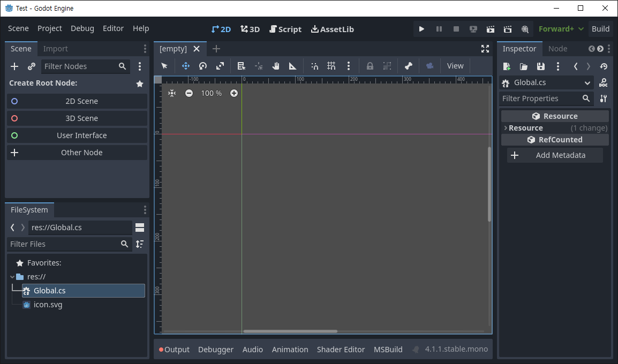Toggle favorite nodes star icon
This screenshot has height=364, width=618.
pyautogui.click(x=140, y=84)
